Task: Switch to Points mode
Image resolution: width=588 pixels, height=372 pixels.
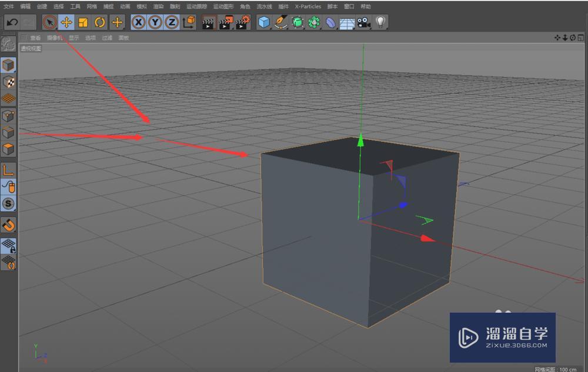Action: pos(8,116)
